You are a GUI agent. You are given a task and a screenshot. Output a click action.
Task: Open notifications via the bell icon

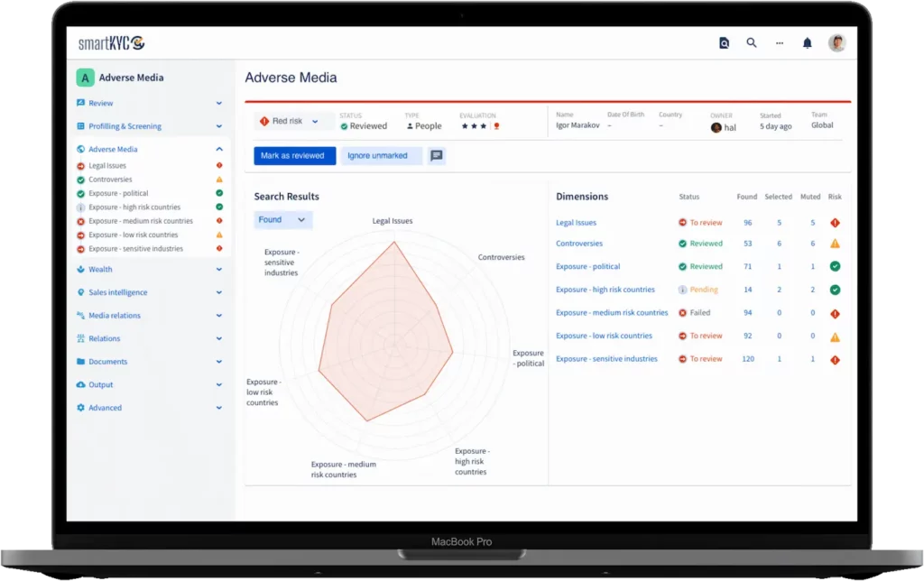click(808, 42)
